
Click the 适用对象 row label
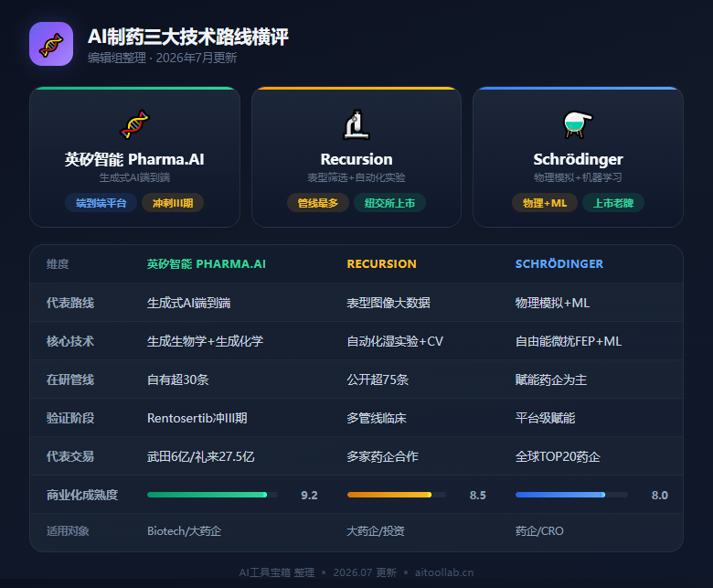pyautogui.click(x=68, y=530)
